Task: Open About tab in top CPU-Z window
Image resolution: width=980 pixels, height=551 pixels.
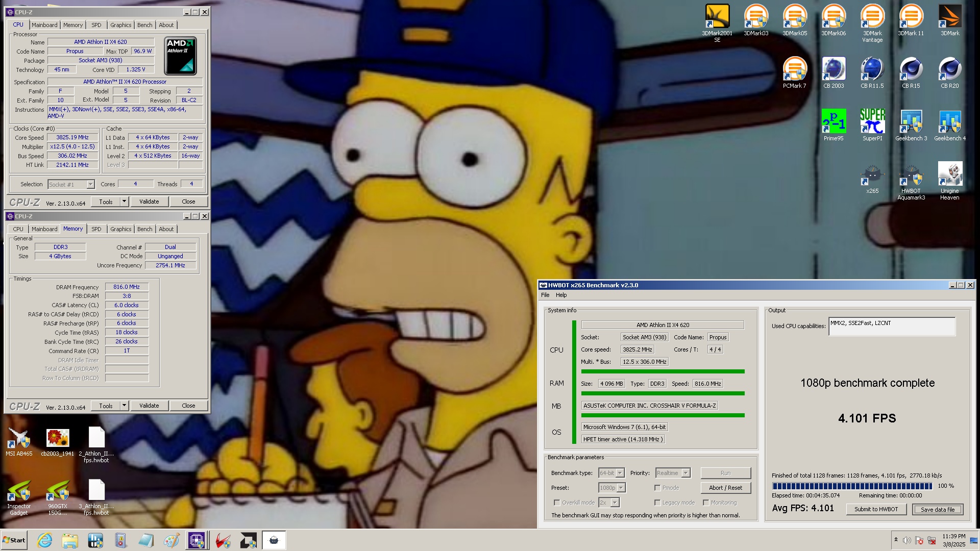Action: [166, 25]
